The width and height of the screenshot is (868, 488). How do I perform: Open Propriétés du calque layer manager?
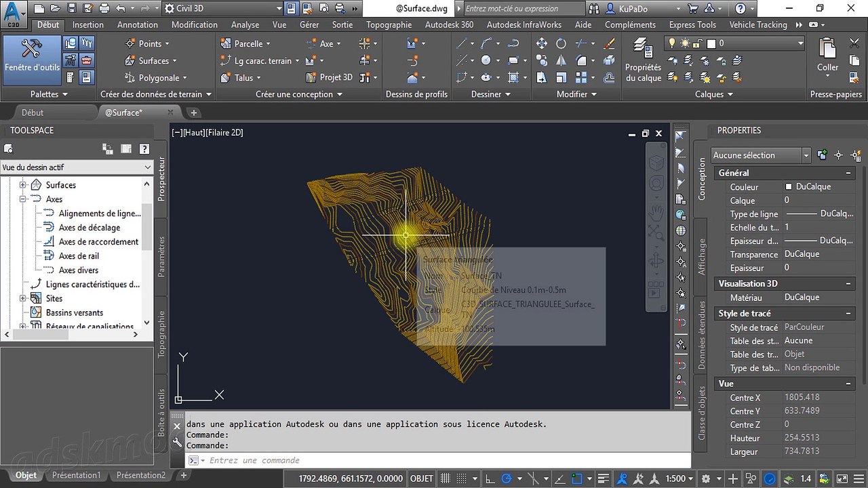[643, 60]
